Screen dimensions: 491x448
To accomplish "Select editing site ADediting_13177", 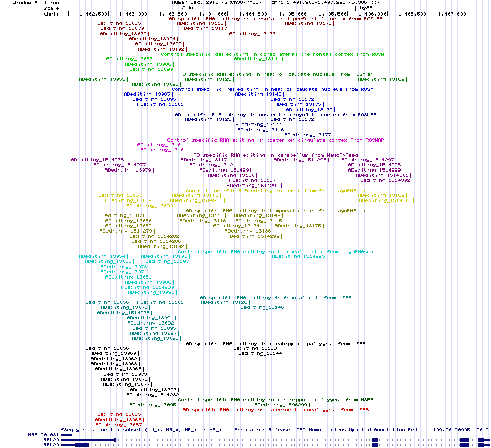I will (x=309, y=135).
